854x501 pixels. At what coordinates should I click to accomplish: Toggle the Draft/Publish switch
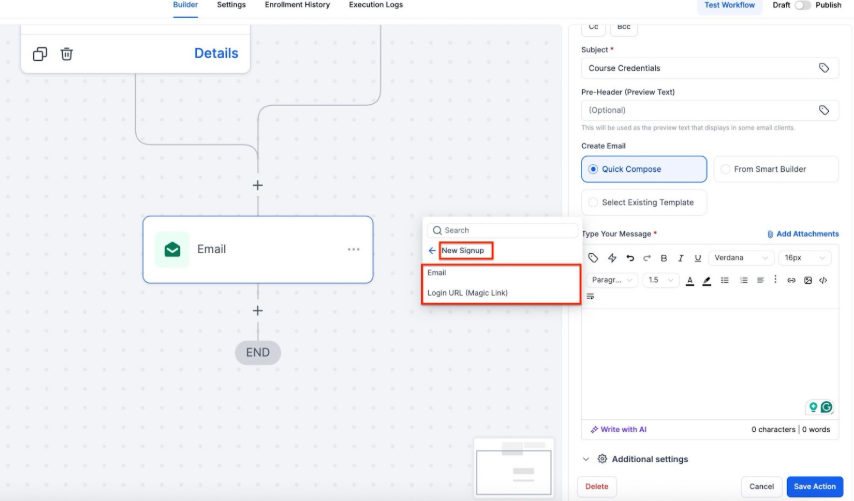click(x=802, y=5)
